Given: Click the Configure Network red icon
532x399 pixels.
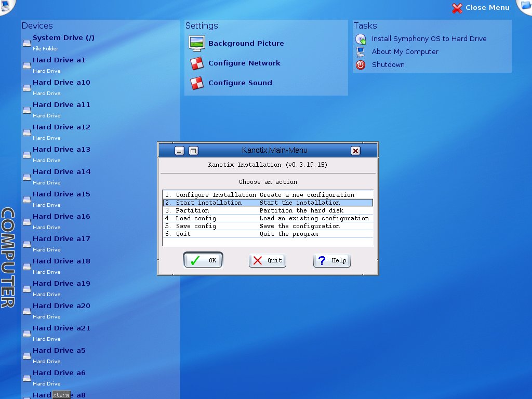Looking at the screenshot, I should (197, 63).
